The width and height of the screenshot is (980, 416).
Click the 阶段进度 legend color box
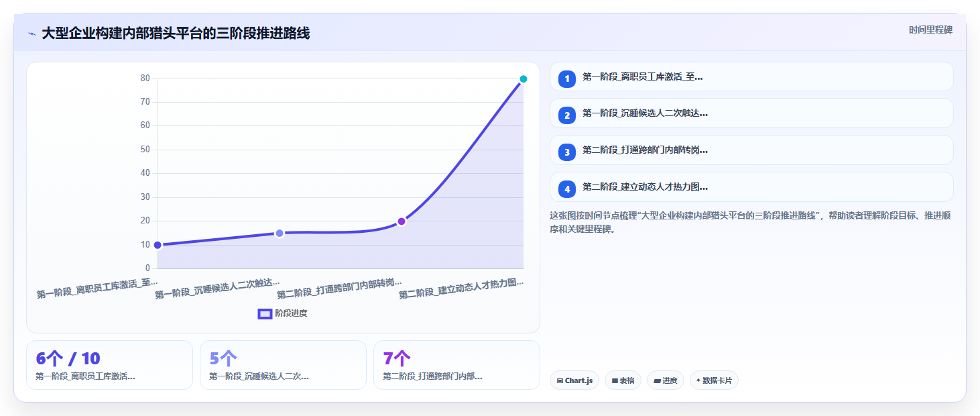click(265, 313)
